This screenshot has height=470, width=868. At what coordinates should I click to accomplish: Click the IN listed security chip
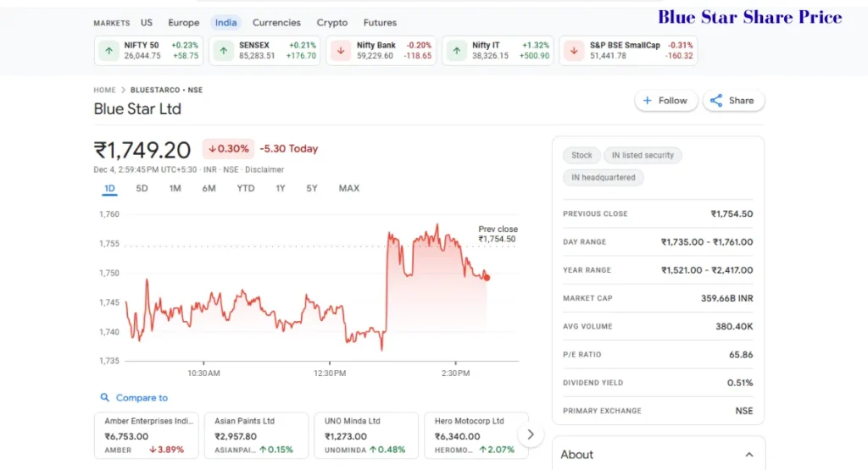643,155
